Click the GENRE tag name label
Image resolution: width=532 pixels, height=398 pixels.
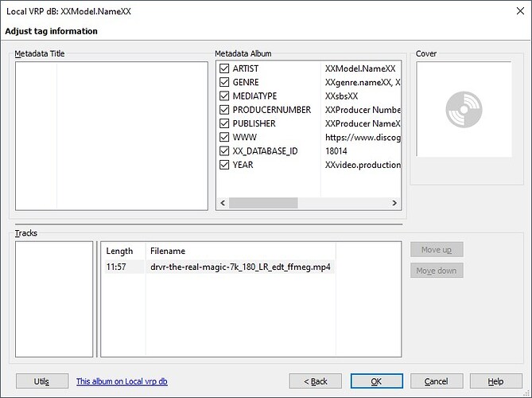pos(246,82)
